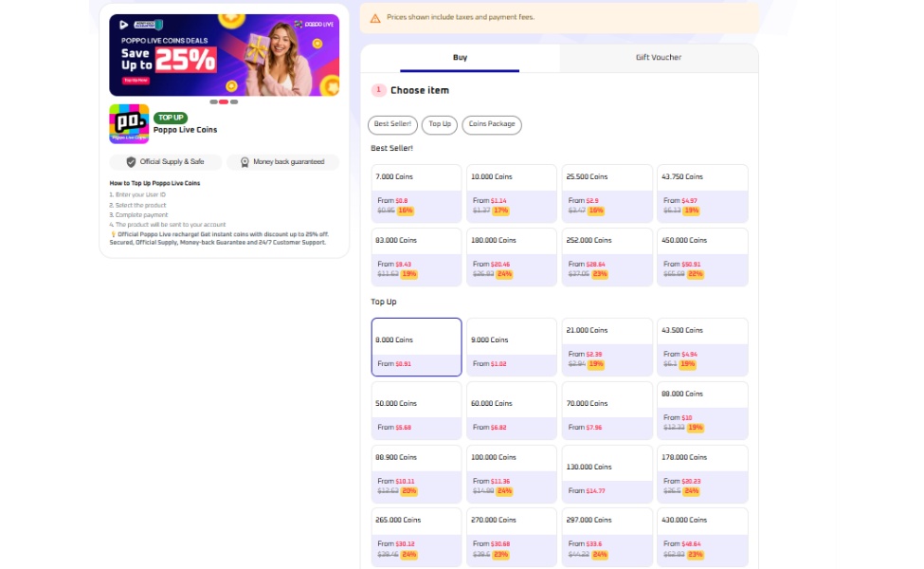Click the Enter your User ID instruction line
924x569 pixels.
(x=137, y=194)
